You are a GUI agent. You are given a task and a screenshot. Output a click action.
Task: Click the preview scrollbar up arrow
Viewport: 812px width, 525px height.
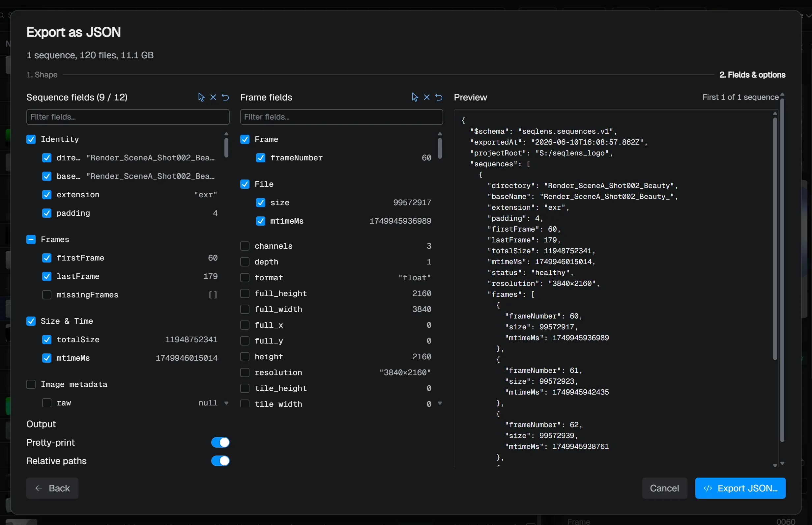pyautogui.click(x=775, y=113)
